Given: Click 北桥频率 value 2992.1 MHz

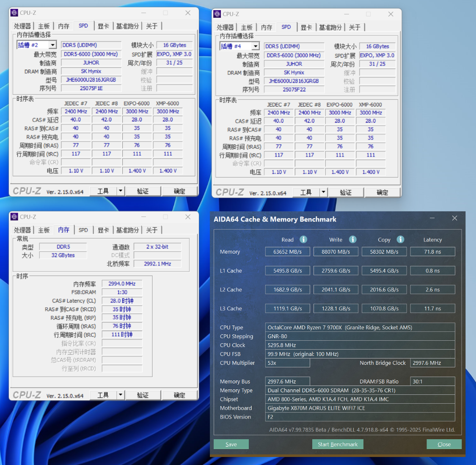Looking at the screenshot, I should [157, 264].
